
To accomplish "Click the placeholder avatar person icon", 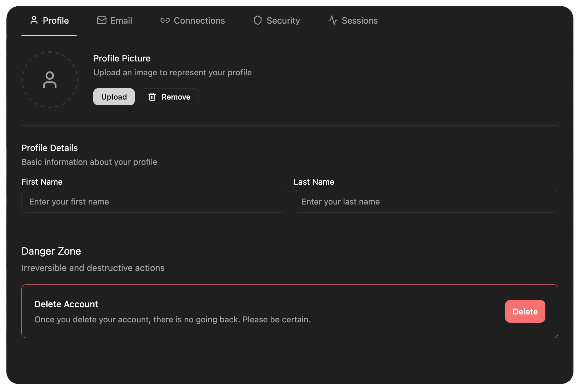I will pos(49,80).
